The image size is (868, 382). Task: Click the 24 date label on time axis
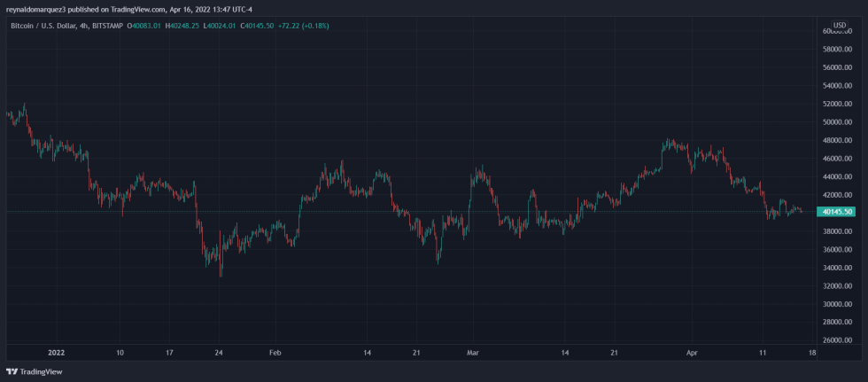click(220, 352)
